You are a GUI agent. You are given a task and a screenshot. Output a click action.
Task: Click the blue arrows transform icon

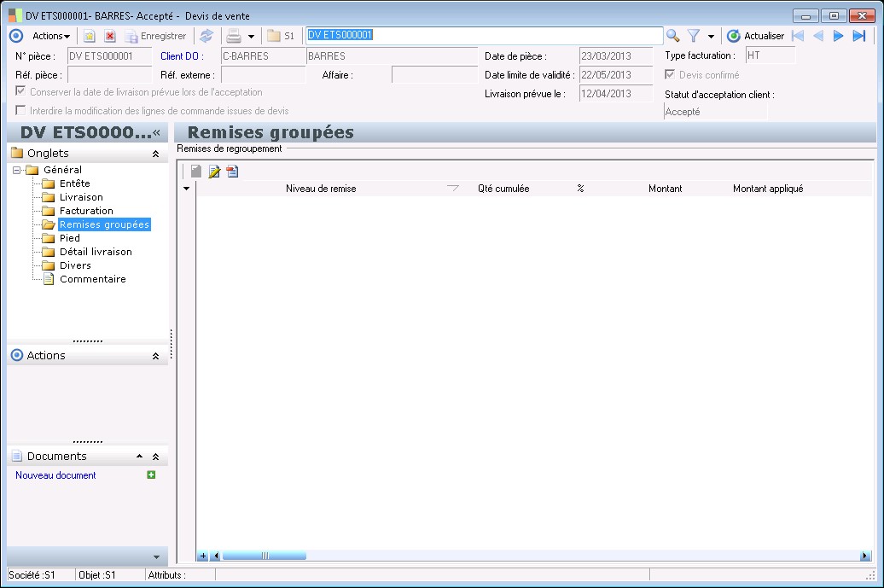pyautogui.click(x=206, y=36)
